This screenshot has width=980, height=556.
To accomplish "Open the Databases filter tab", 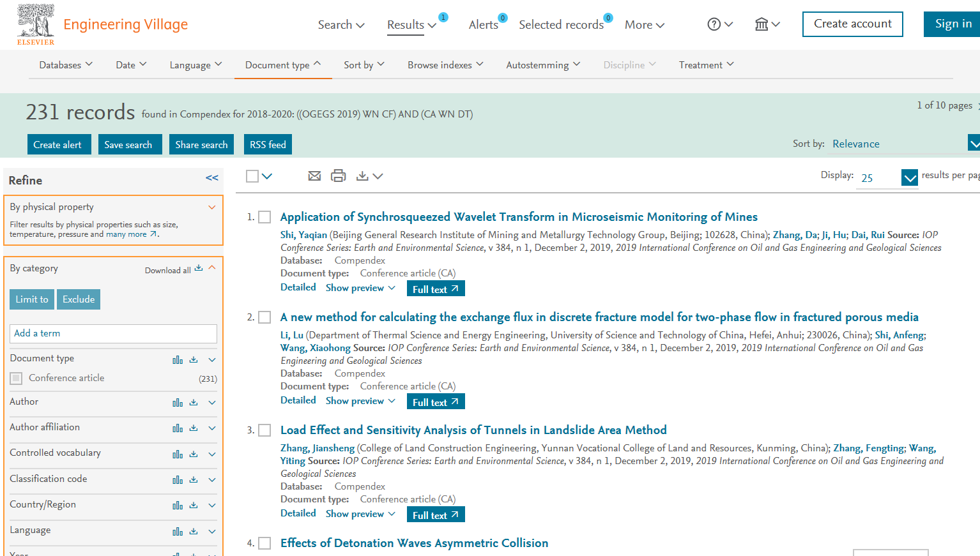I will click(x=66, y=65).
